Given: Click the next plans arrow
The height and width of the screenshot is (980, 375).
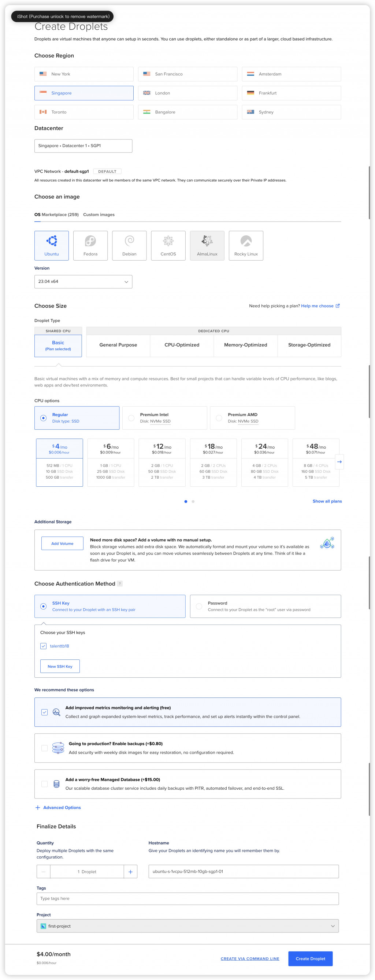Looking at the screenshot, I should click(x=339, y=461).
